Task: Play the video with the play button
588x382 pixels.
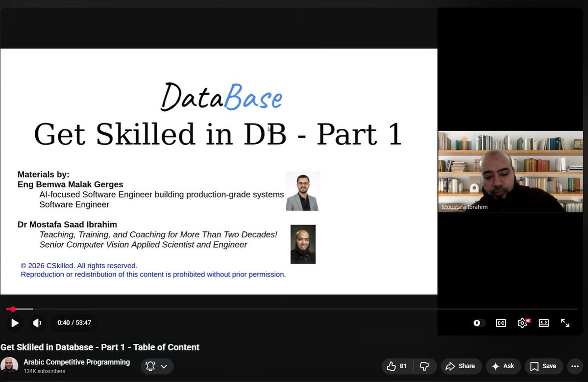Action: [x=15, y=323]
